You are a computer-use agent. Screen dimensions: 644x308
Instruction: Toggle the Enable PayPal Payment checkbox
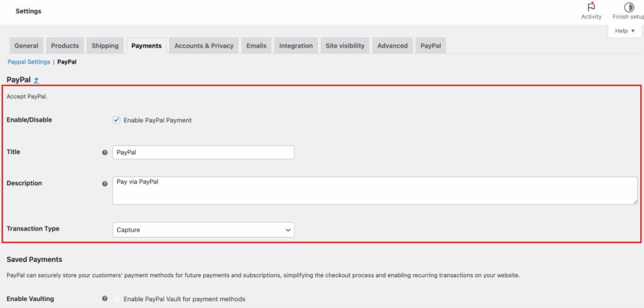tap(116, 120)
